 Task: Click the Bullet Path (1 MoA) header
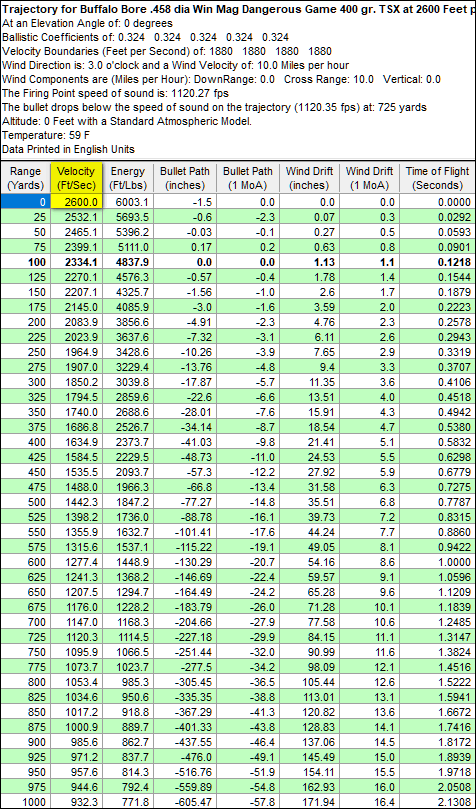coord(248,178)
